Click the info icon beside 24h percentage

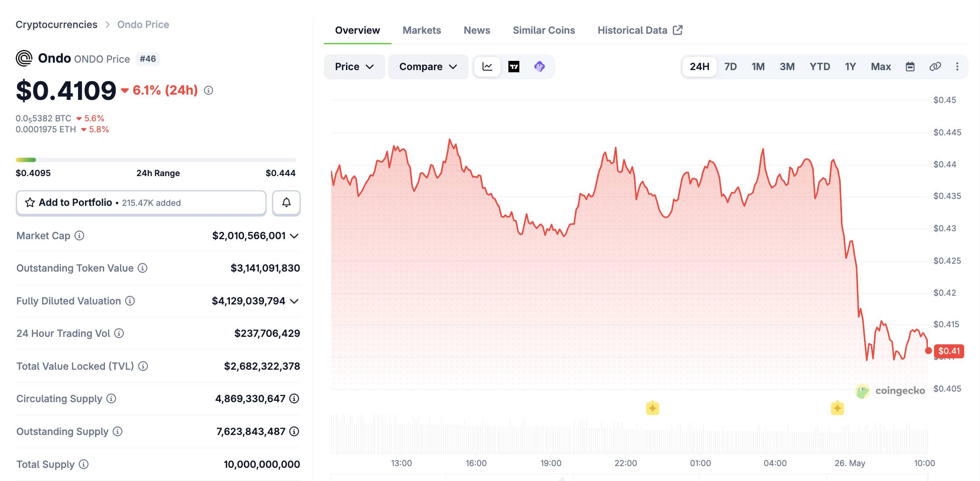[x=208, y=90]
